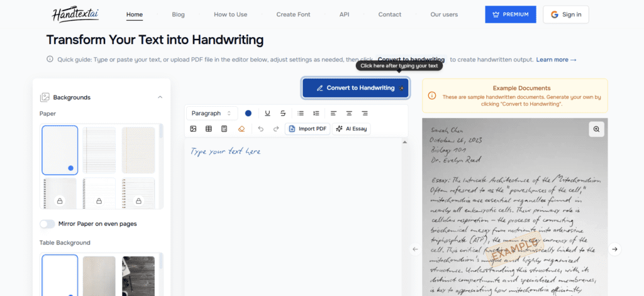Align text to the right
This screenshot has height=296, width=644.
tap(365, 113)
